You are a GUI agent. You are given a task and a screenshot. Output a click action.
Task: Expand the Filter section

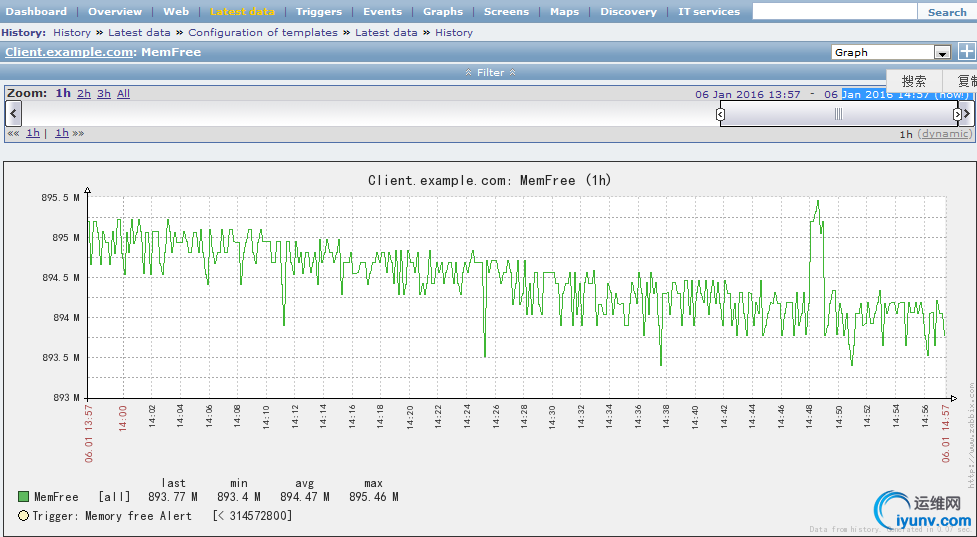pyautogui.click(x=490, y=72)
